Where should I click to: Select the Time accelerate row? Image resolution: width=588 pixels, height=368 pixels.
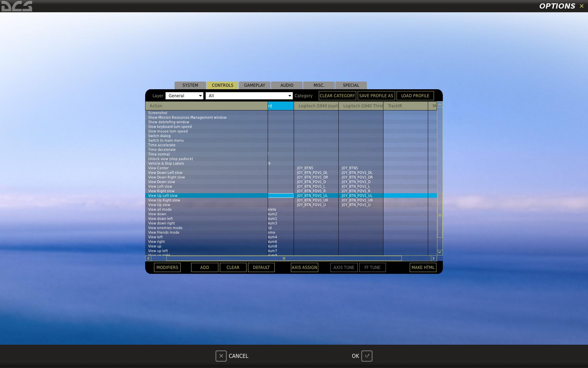(x=206, y=145)
